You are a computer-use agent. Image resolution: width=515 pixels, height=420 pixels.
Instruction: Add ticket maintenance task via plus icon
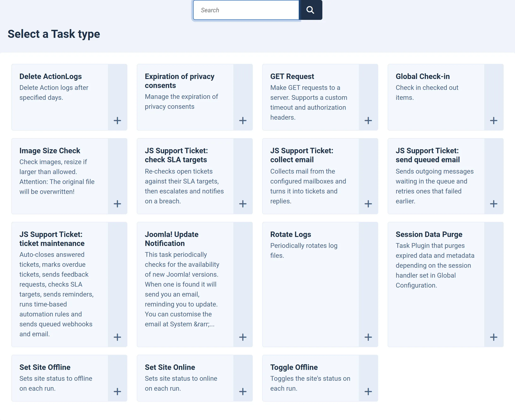[x=117, y=337]
